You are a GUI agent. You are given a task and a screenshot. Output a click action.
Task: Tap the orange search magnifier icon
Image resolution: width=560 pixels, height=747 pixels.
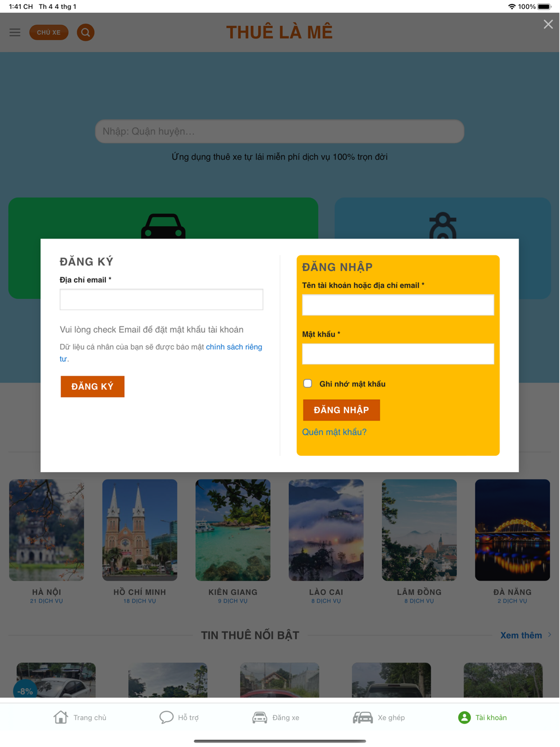click(x=86, y=32)
